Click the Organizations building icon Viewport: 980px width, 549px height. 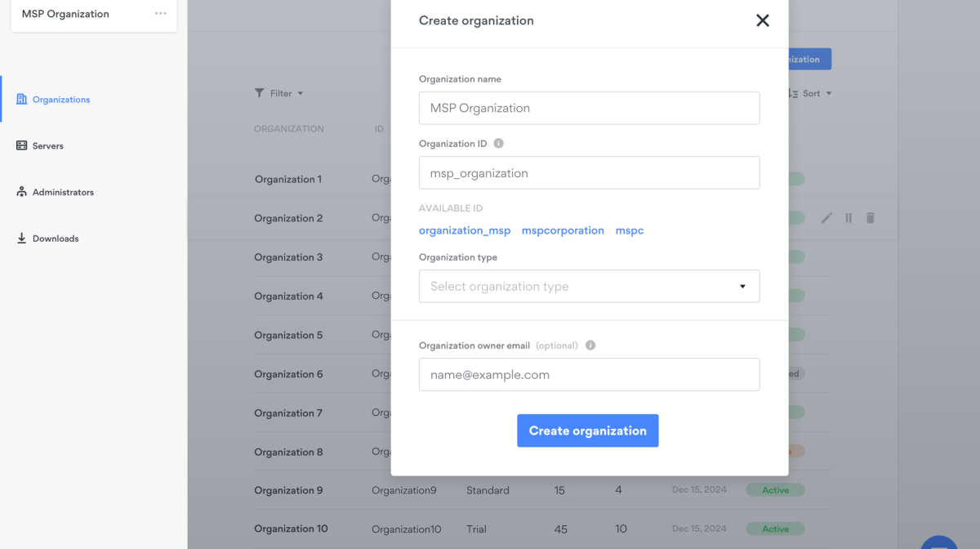22,99
